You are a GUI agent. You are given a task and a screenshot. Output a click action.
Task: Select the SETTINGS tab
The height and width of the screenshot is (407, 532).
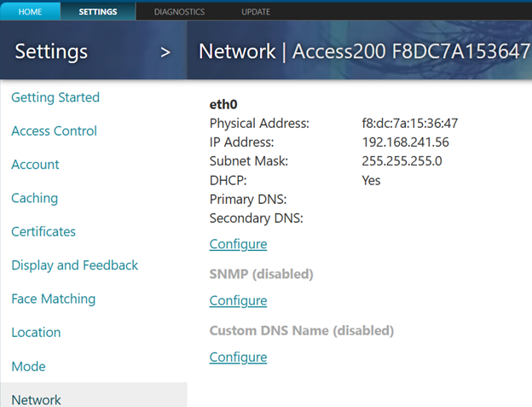point(98,12)
